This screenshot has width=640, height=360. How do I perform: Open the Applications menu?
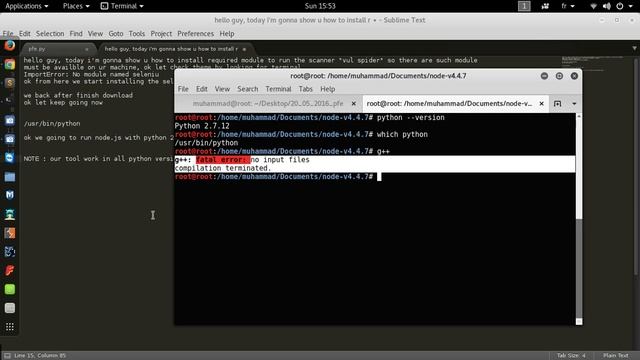27,6
